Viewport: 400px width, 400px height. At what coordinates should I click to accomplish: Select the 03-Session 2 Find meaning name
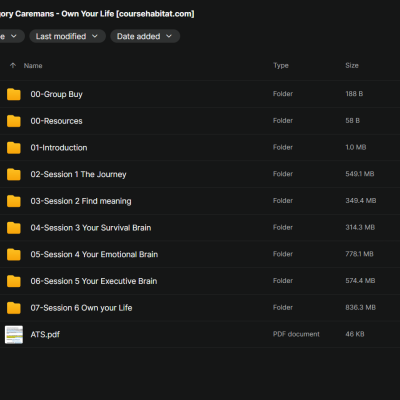[x=81, y=201]
